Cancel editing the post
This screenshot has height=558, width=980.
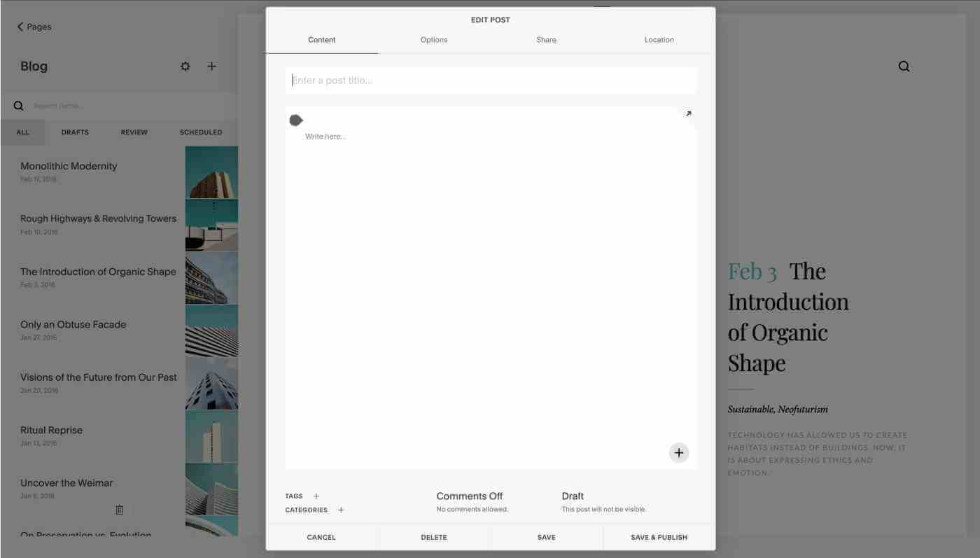pos(321,537)
